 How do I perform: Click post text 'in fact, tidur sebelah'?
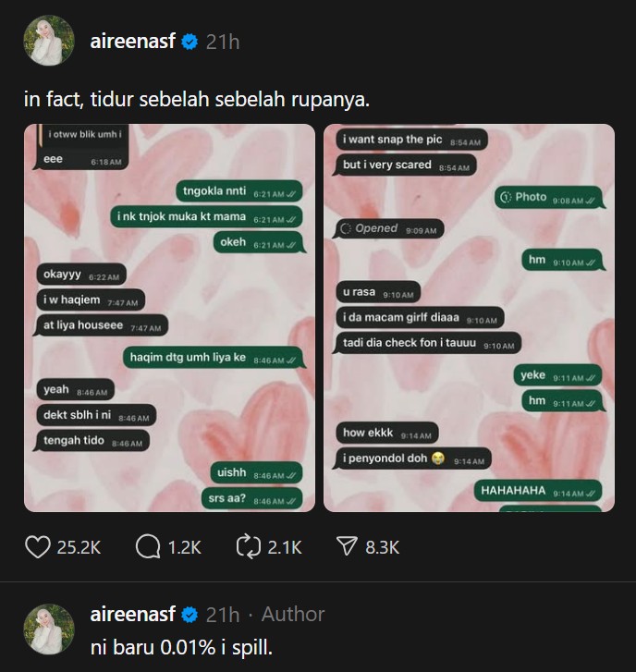pos(196,98)
